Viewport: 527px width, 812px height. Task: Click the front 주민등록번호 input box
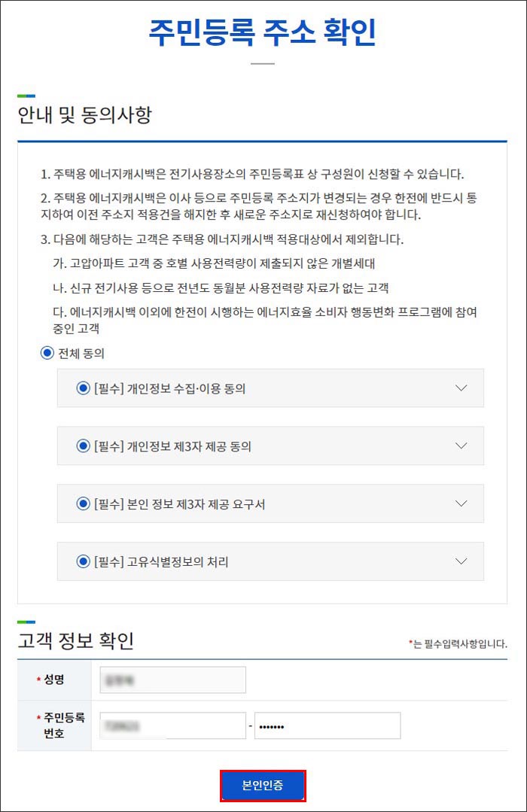pyautogui.click(x=172, y=725)
